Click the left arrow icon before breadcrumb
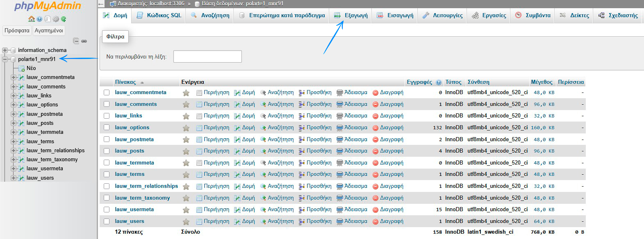This screenshot has width=644, height=239. pos(101,4)
